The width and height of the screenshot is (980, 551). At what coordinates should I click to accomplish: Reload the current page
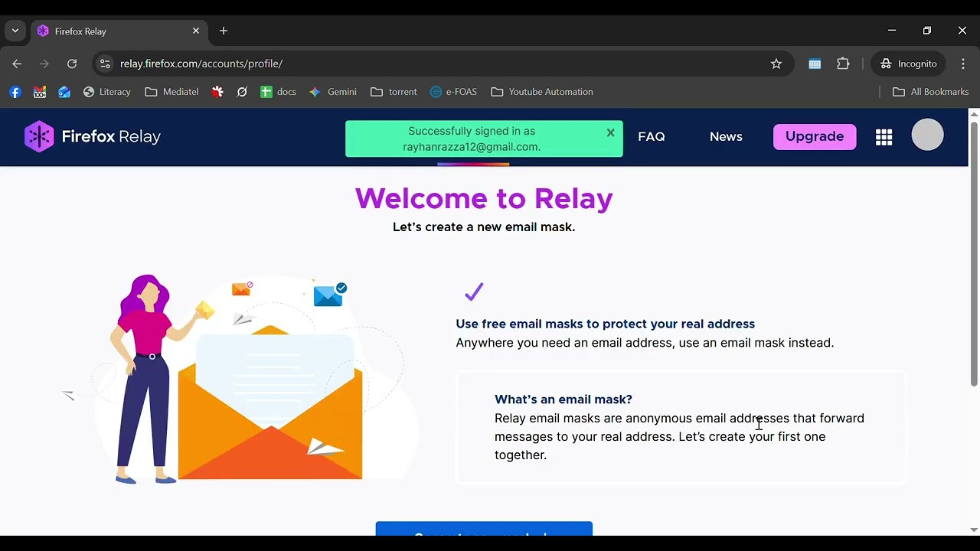point(72,64)
